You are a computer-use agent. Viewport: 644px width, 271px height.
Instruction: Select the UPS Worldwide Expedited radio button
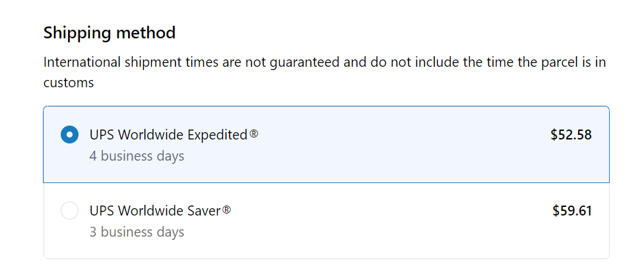coord(69,135)
